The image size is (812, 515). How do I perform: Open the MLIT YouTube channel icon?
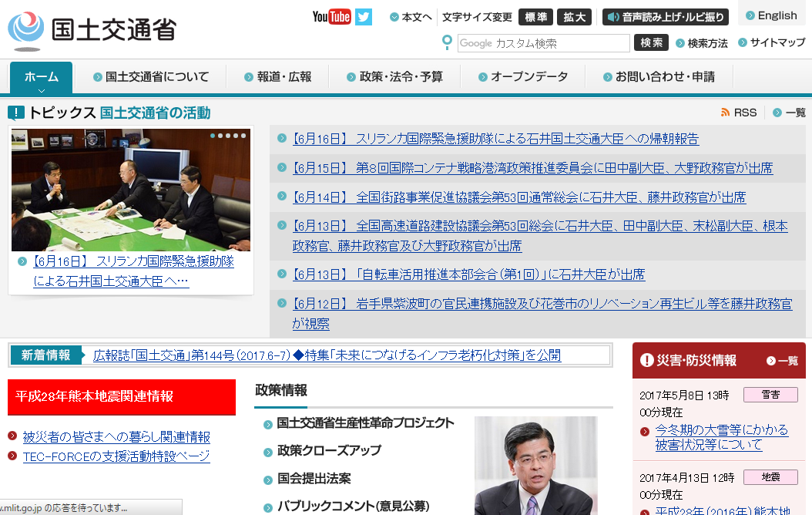tap(331, 15)
